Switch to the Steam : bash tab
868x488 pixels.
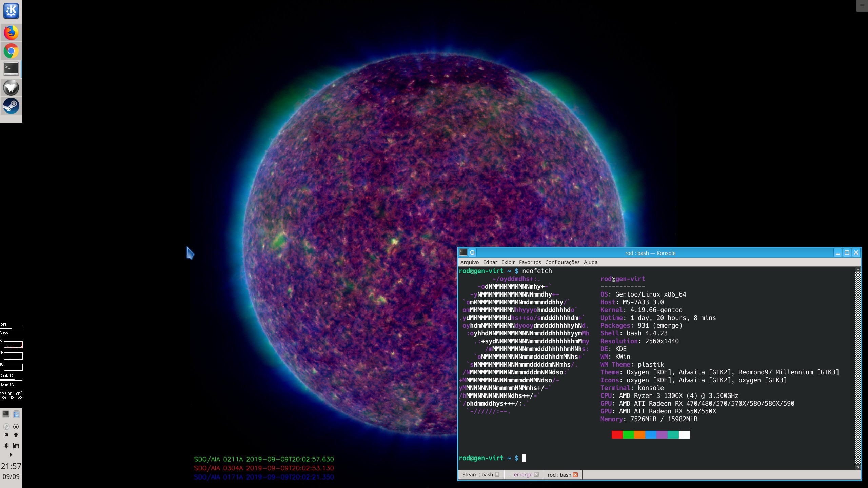(477, 475)
